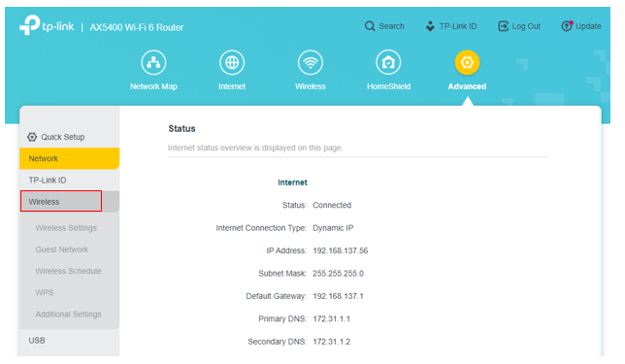Click TP-Link ID label in header

pyautogui.click(x=458, y=26)
